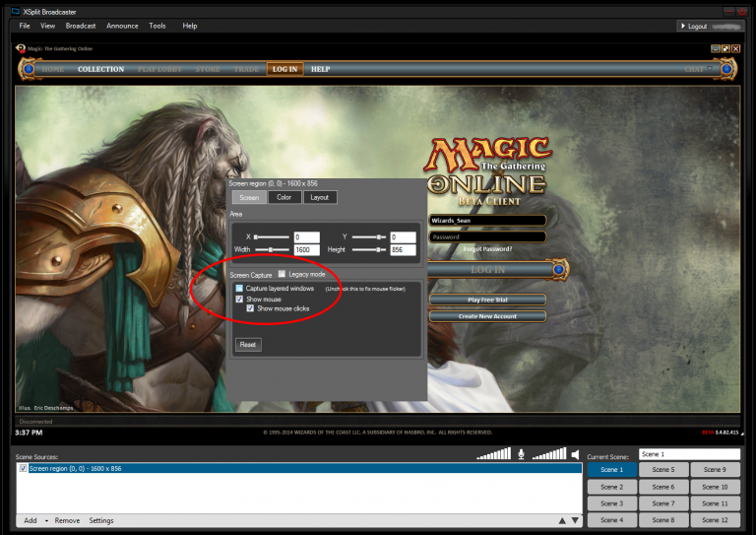Enable the Legacy mode checkbox
The height and width of the screenshot is (535, 756).
click(x=282, y=274)
